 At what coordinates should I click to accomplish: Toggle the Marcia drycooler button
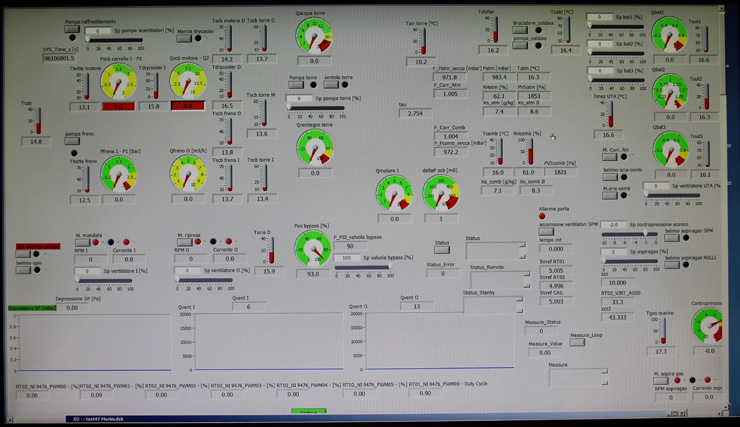[184, 38]
